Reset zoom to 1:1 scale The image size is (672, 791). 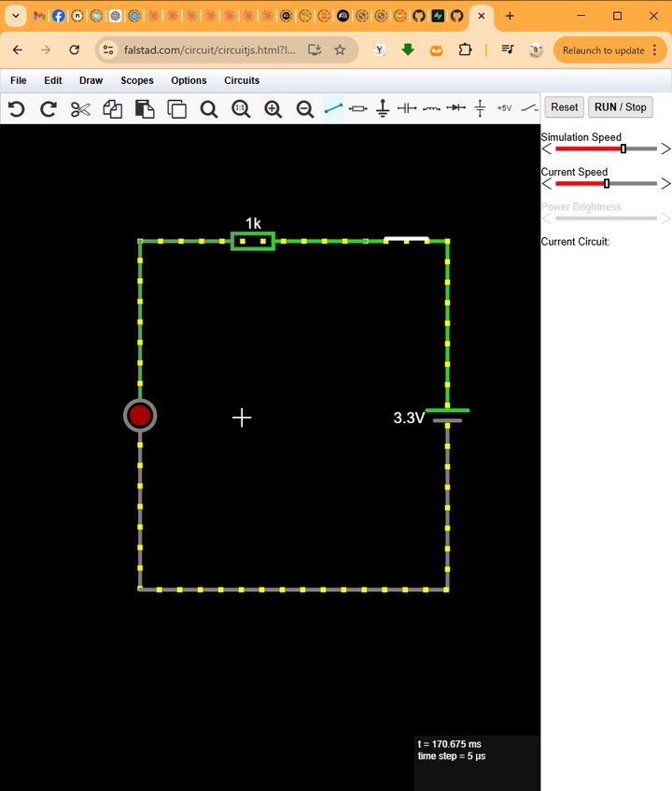[x=241, y=109]
